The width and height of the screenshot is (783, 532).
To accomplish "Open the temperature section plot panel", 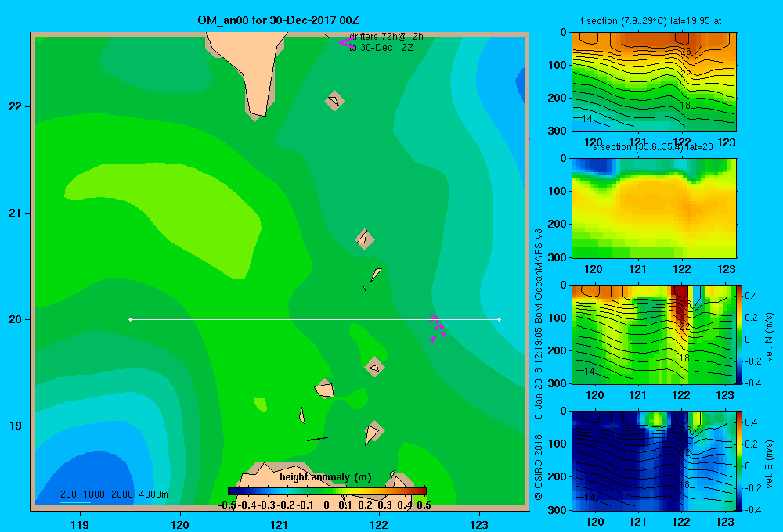I will 654,81.
